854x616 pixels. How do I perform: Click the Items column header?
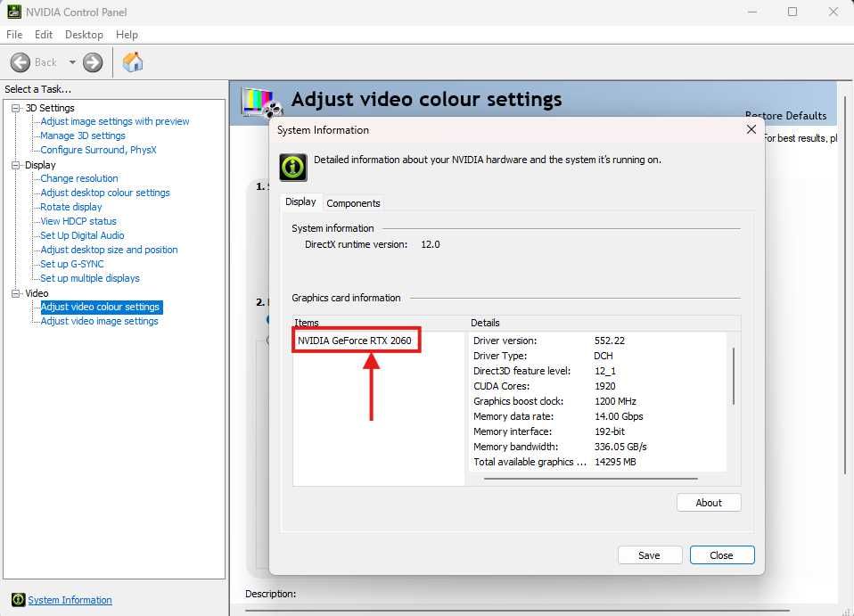coord(380,323)
